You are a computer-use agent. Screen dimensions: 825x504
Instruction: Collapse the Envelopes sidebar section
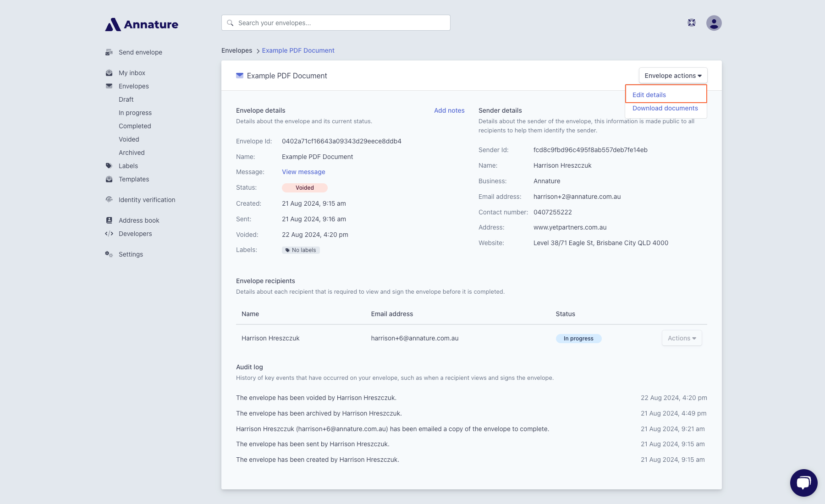133,86
